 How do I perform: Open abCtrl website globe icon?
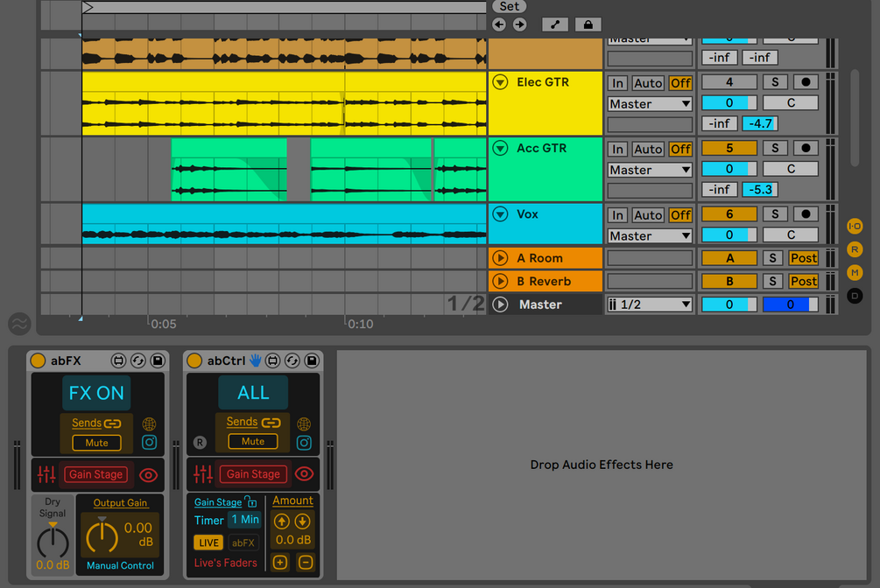point(304,423)
